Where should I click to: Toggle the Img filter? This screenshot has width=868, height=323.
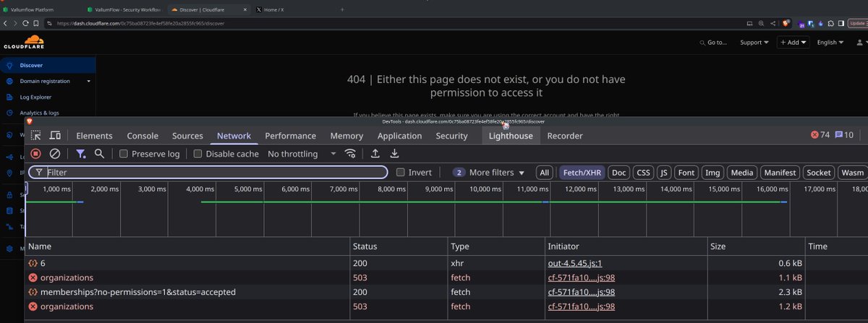click(712, 173)
